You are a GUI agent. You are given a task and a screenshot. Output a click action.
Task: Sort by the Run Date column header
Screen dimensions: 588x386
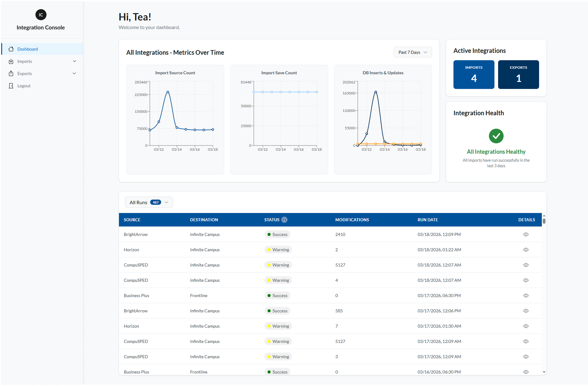tap(428, 220)
